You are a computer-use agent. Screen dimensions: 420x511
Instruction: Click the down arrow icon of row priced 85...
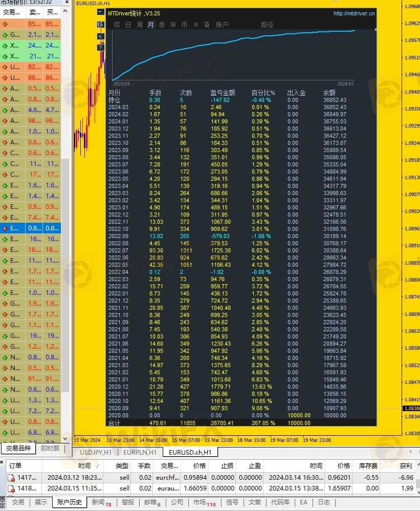click(x=5, y=24)
